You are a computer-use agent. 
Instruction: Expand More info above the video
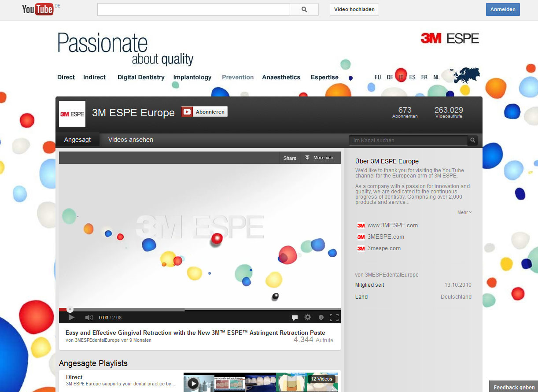321,158
